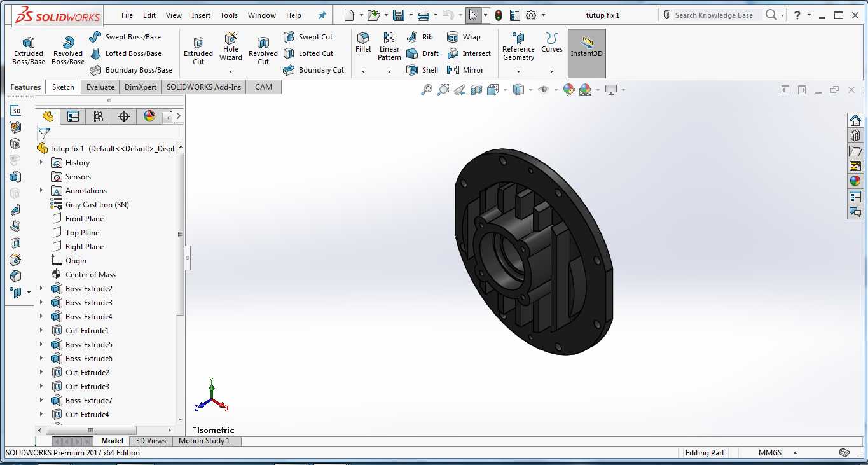Viewport: 868px width, 465px height.
Task: Expand the Boss-Extrude2 feature
Action: click(41, 289)
